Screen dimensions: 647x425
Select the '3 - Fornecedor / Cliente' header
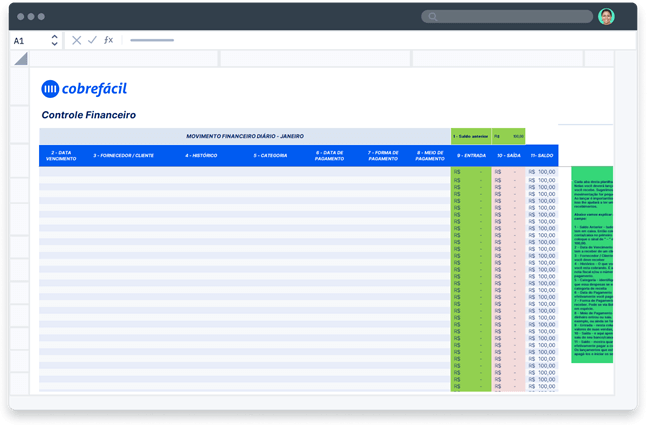[x=123, y=156]
